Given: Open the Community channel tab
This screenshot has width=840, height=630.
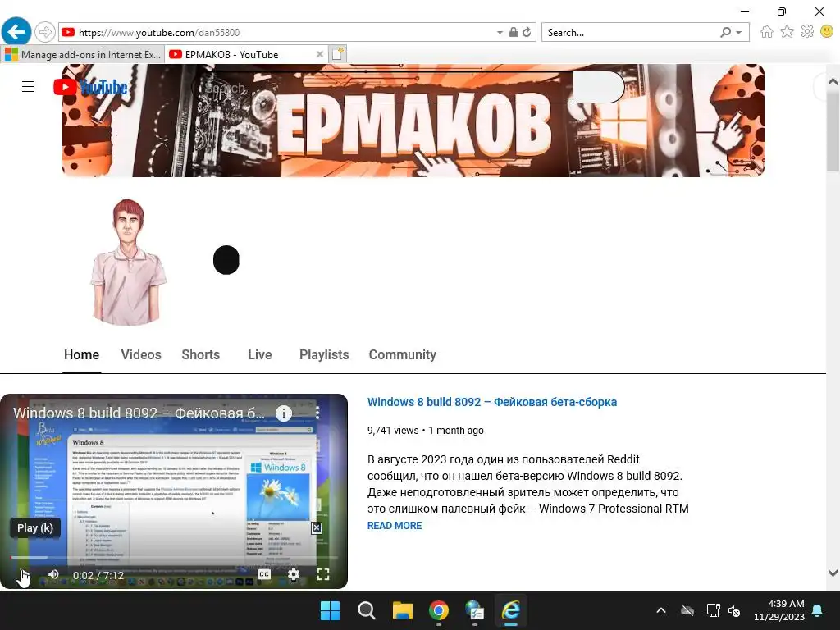Looking at the screenshot, I should [402, 354].
